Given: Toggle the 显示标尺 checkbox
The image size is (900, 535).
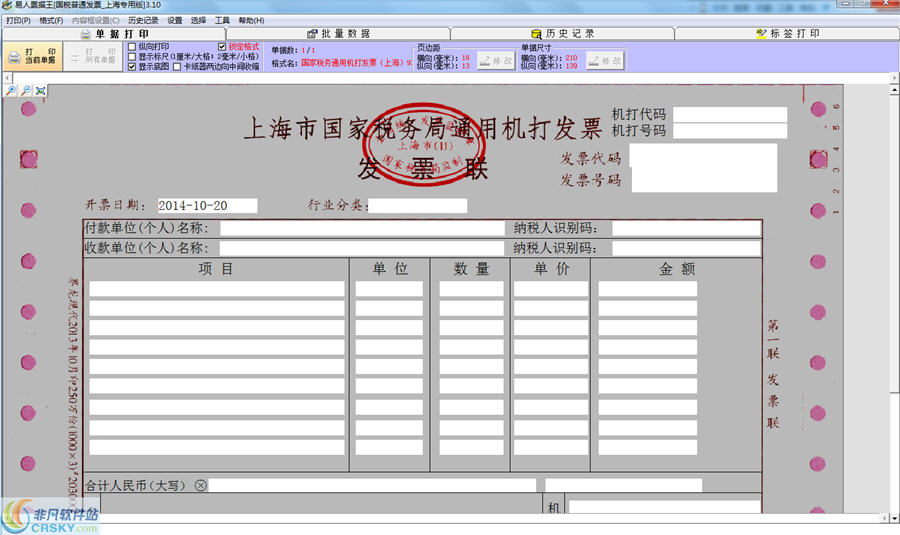Looking at the screenshot, I should click(132, 57).
